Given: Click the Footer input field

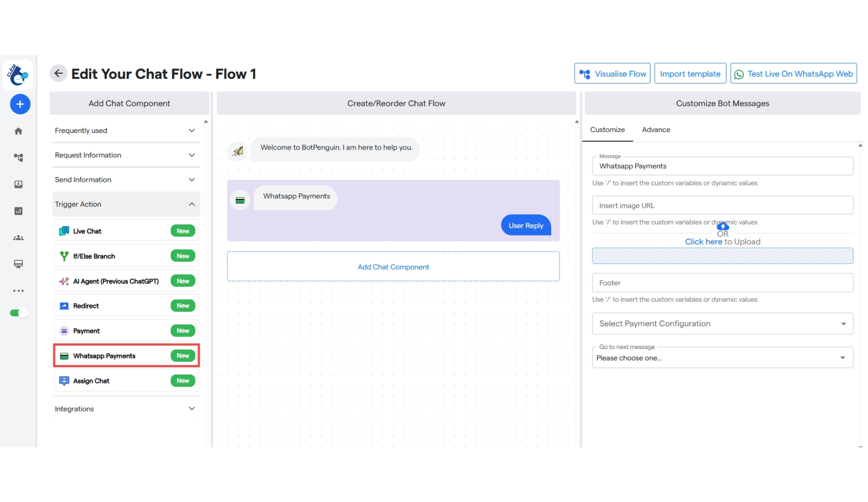Looking at the screenshot, I should click(x=722, y=283).
